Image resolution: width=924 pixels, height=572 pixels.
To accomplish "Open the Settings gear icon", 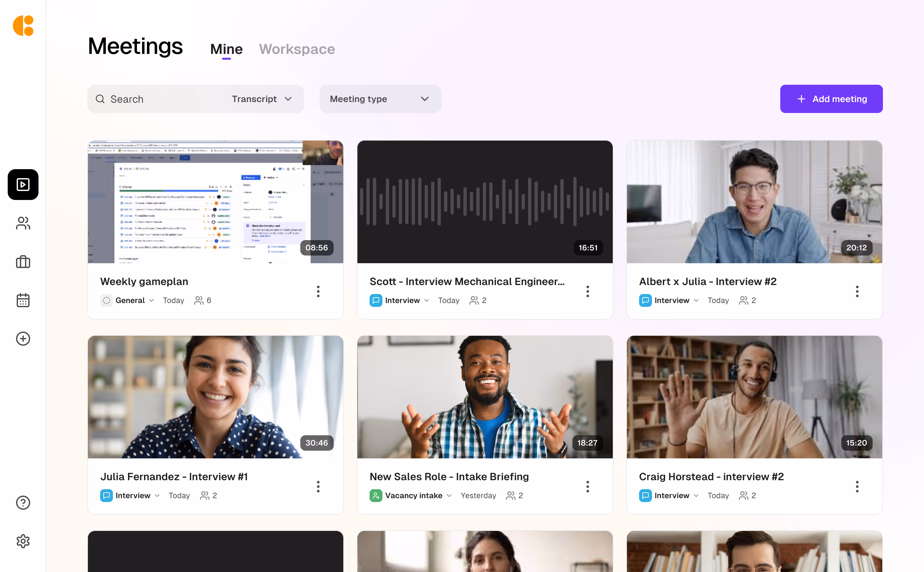I will pyautogui.click(x=23, y=541).
